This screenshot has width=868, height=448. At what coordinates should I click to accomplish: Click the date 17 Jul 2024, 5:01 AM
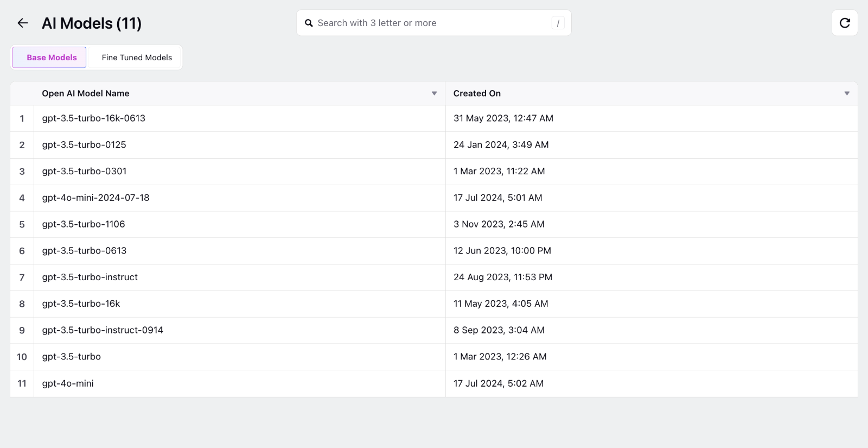pyautogui.click(x=498, y=198)
